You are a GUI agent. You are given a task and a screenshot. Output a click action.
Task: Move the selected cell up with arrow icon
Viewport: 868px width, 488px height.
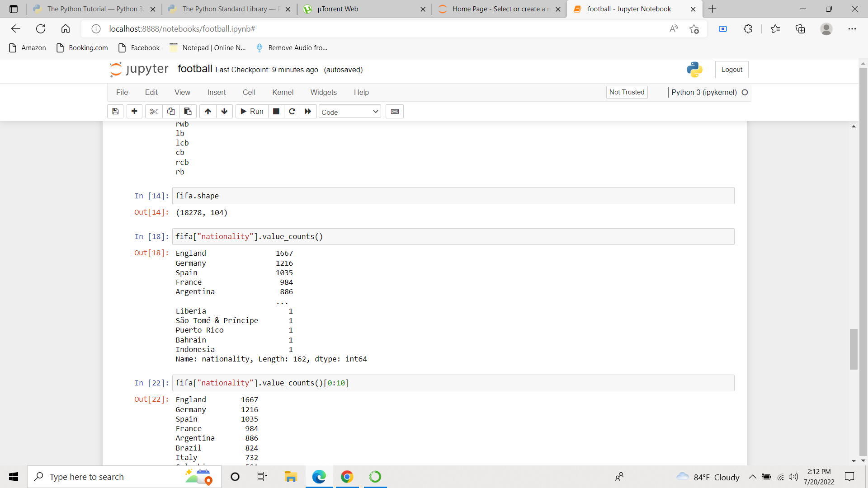click(x=208, y=111)
